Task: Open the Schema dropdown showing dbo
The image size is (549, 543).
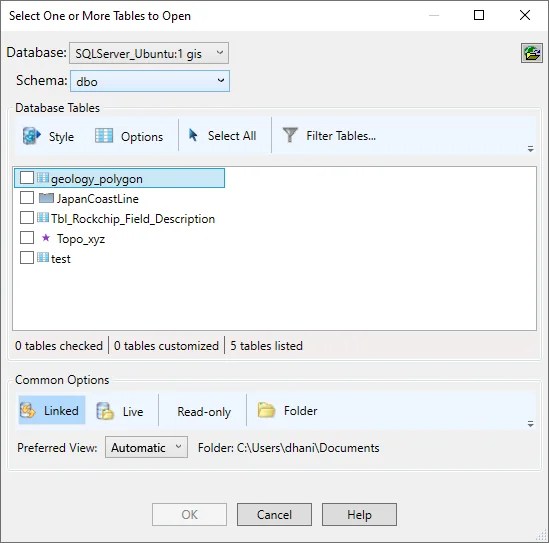Action: coord(150,81)
